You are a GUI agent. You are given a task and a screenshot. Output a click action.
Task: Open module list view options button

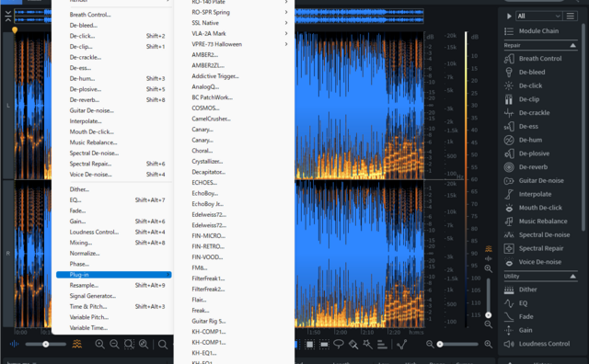(571, 16)
